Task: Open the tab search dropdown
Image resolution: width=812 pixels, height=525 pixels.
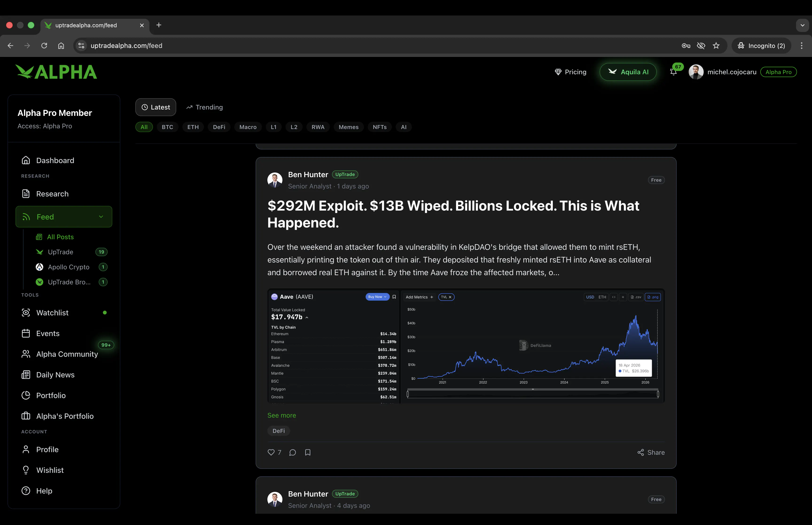Action: click(802, 25)
